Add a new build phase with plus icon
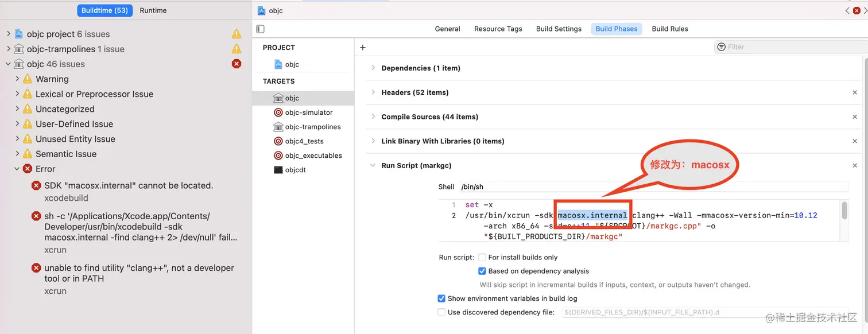 point(363,48)
